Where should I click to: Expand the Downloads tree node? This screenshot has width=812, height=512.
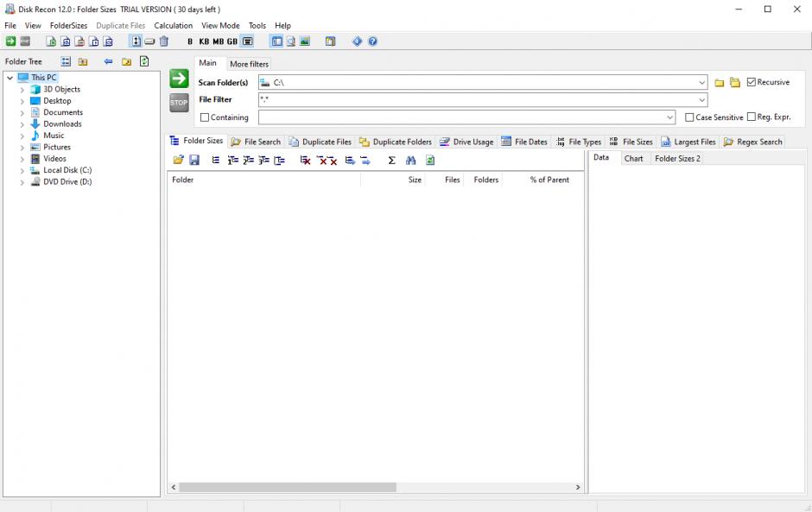click(x=22, y=124)
